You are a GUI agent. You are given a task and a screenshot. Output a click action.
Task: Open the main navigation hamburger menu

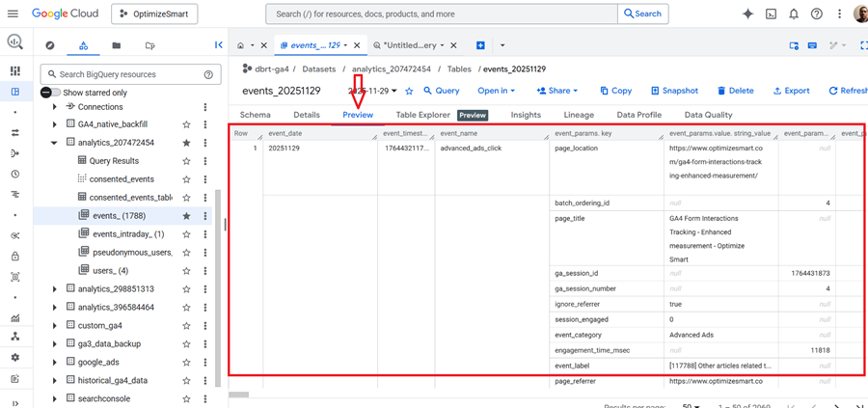[x=13, y=14]
